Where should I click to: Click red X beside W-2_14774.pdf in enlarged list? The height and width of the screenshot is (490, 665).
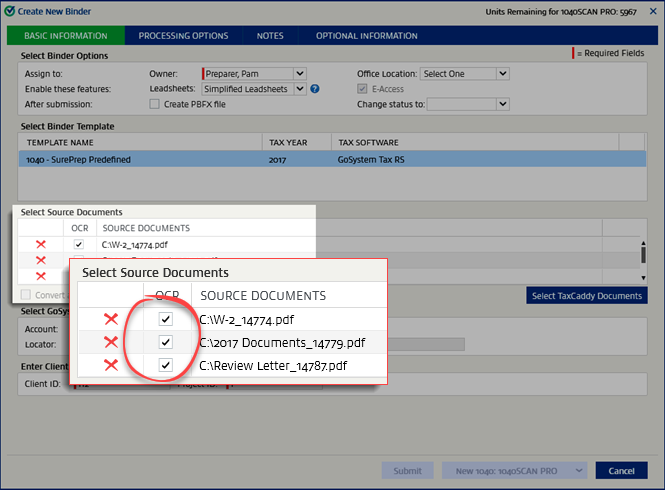pos(111,319)
